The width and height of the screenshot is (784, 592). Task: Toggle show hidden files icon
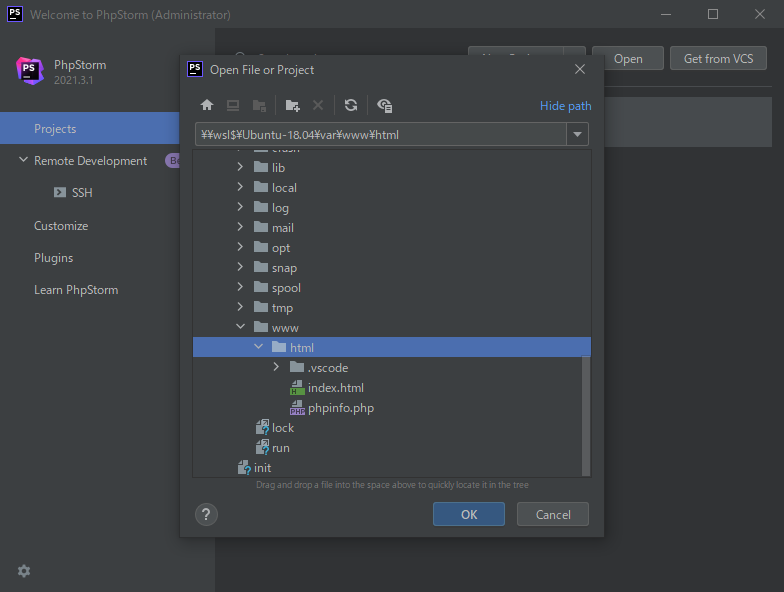(385, 105)
